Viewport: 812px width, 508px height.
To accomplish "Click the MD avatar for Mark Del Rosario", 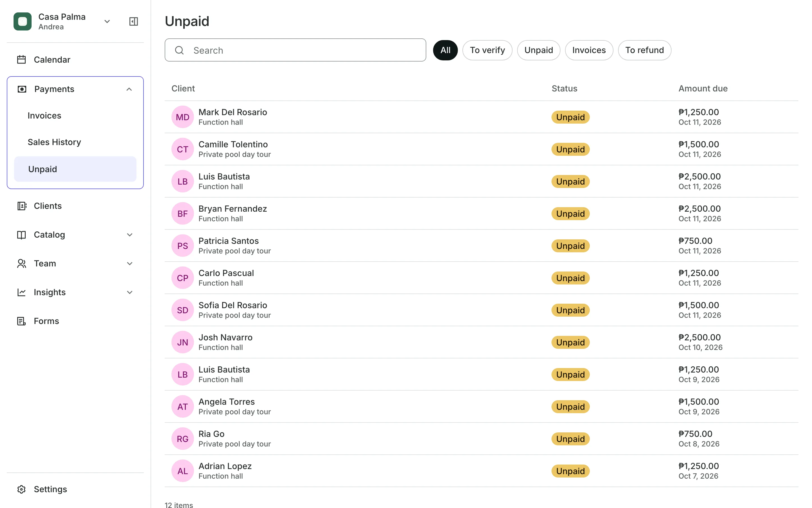I will pos(182,117).
